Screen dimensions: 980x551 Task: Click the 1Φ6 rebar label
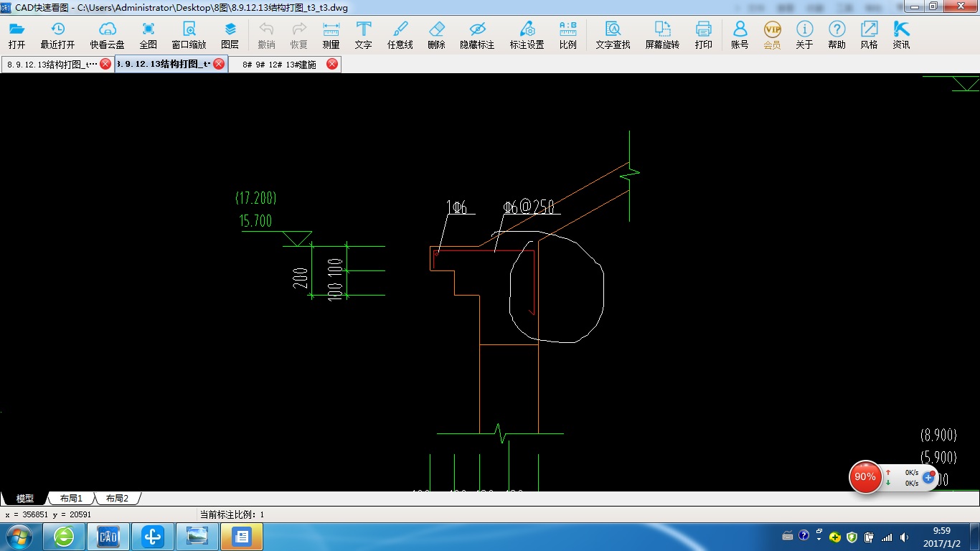(457, 207)
